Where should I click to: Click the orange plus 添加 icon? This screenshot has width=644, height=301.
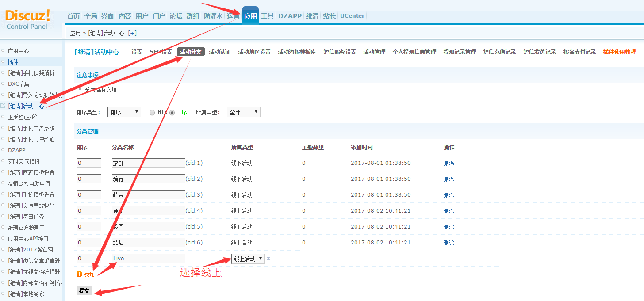(x=79, y=274)
